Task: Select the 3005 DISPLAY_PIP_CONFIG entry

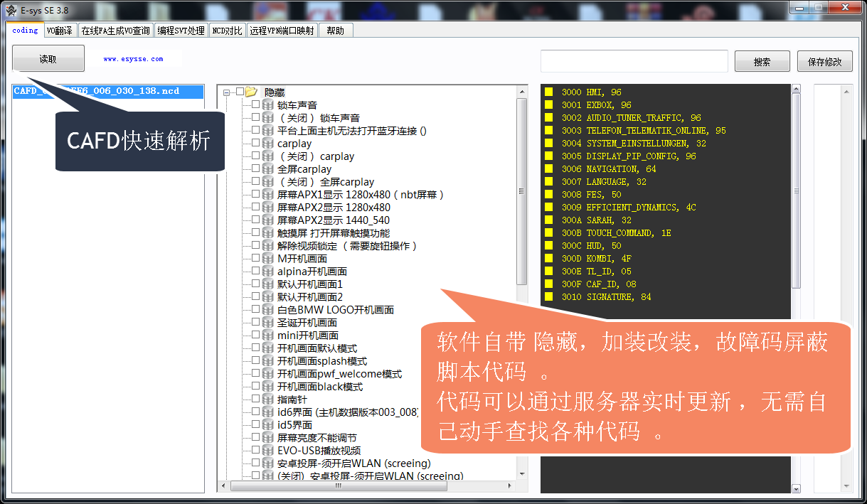Action: [629, 156]
